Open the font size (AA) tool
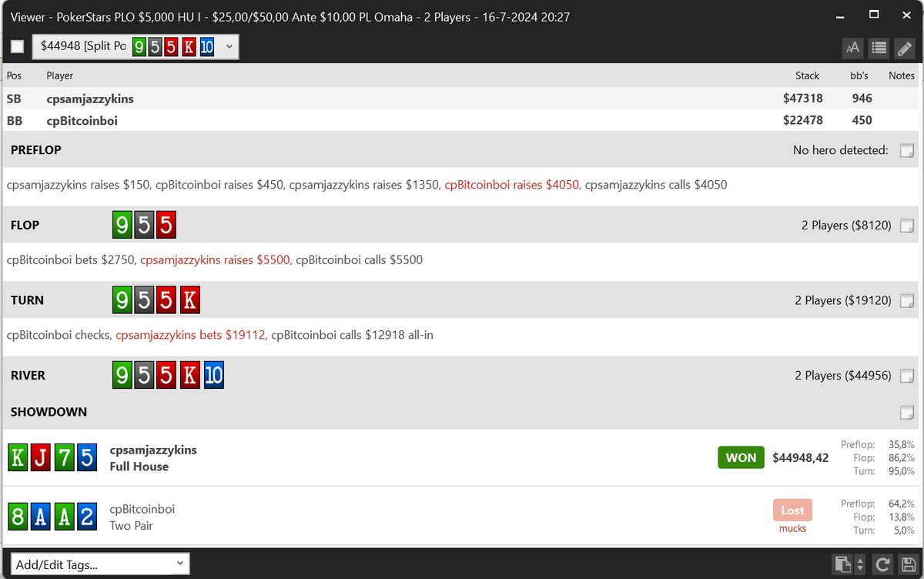The image size is (924, 579). point(852,47)
